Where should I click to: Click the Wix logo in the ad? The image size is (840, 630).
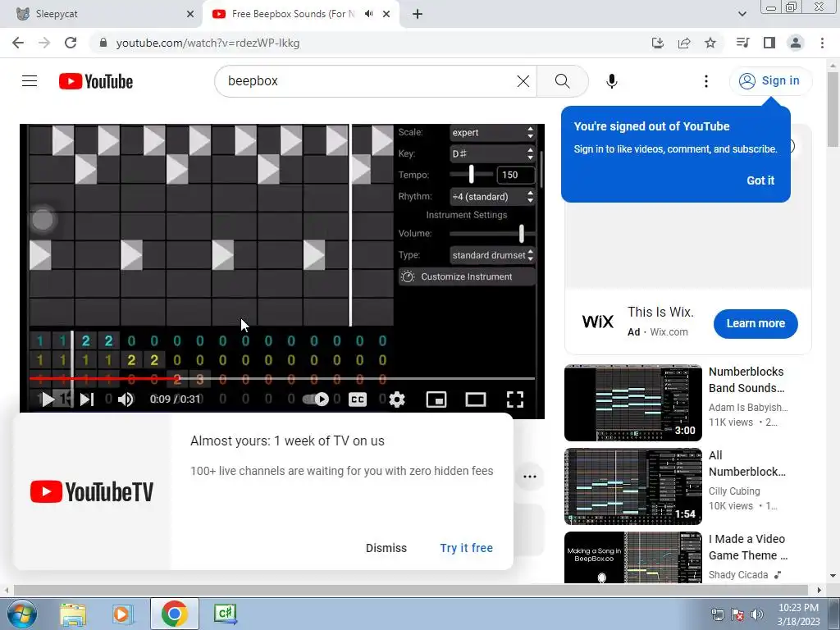(598, 322)
